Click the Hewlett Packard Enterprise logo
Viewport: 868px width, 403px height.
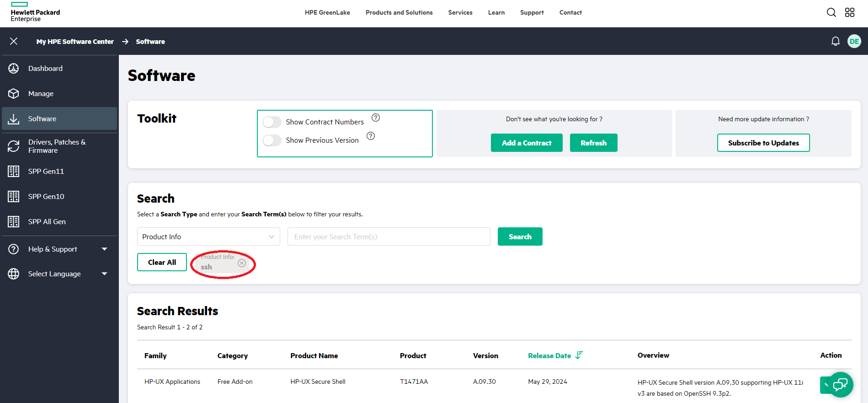point(35,12)
